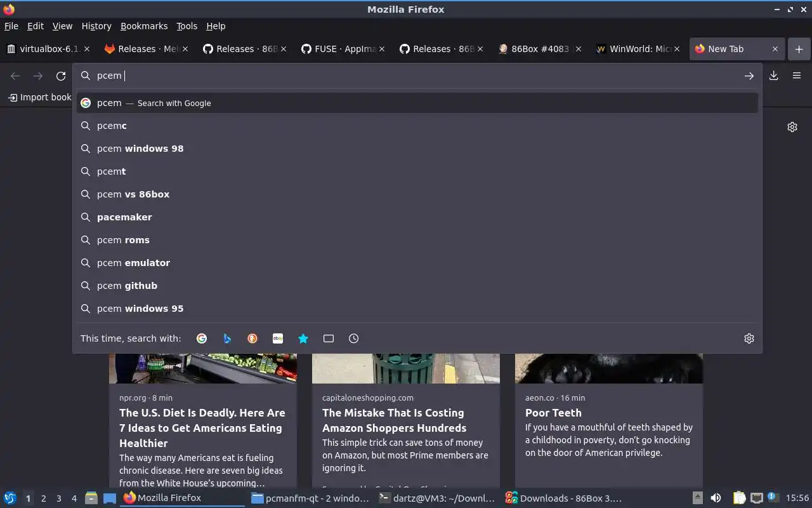Open the History menu
The image size is (812, 508).
point(96,26)
